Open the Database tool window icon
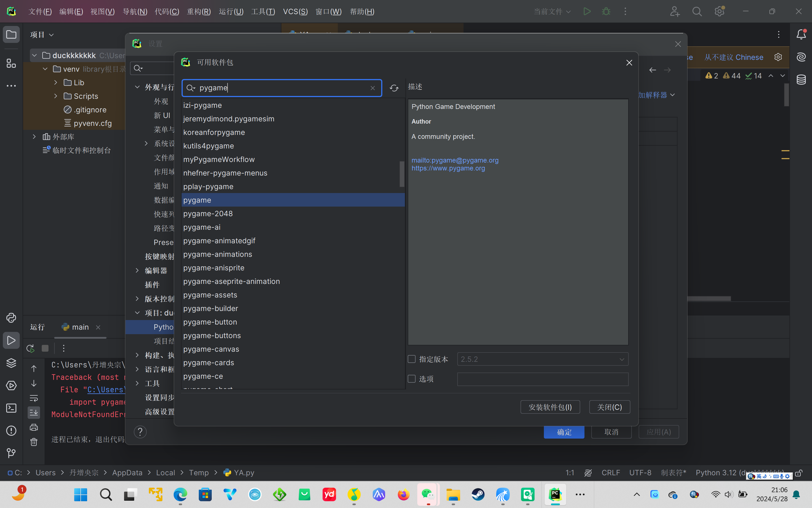 (x=801, y=80)
